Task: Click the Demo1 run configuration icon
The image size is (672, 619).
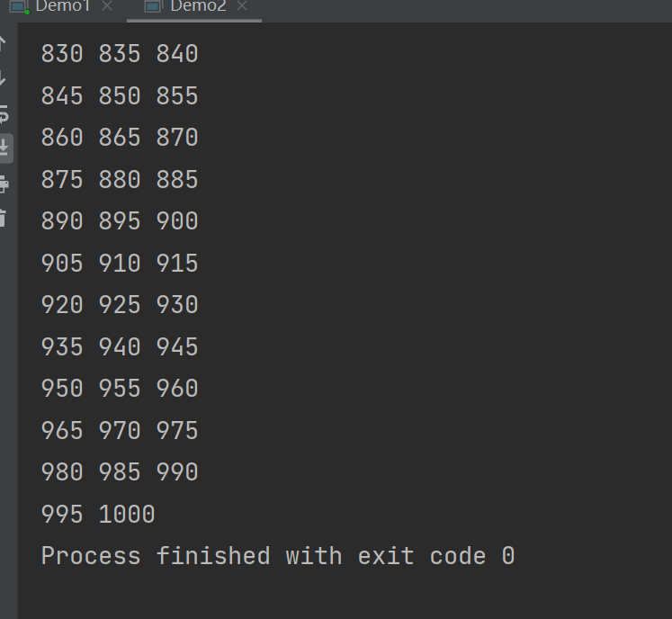Action: (20, 6)
